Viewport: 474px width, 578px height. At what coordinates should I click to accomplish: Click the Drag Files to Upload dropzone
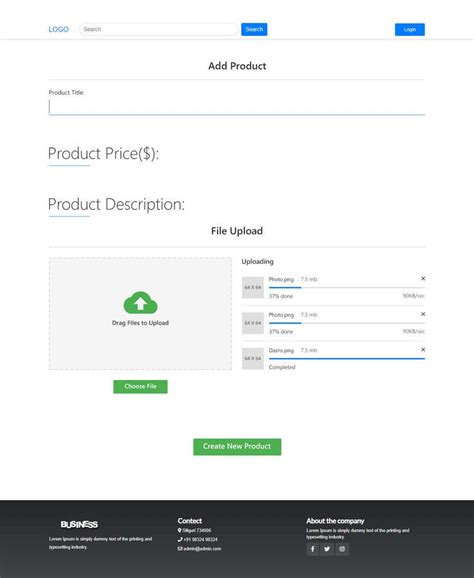(140, 313)
